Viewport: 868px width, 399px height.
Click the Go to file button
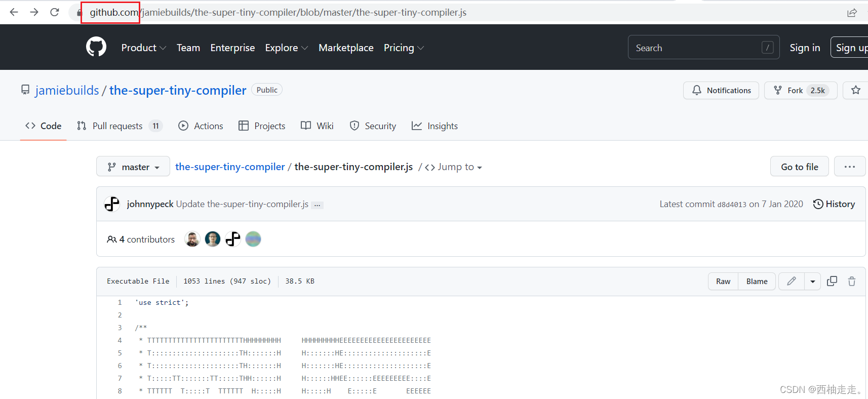point(800,167)
